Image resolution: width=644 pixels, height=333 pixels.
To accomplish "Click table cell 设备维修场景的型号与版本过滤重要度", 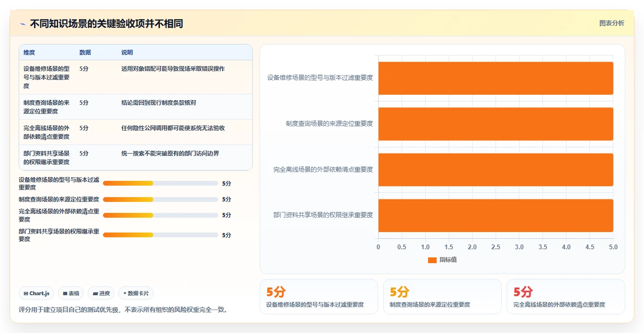I will click(47, 78).
